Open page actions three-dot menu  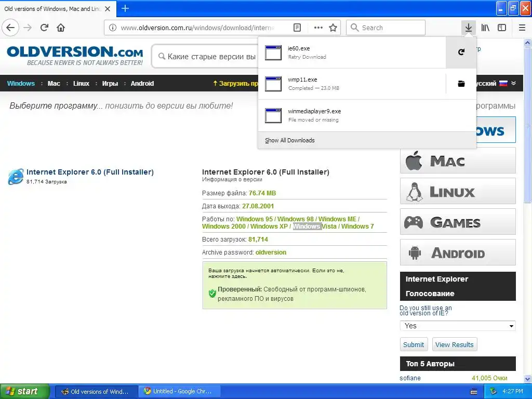[318, 28]
